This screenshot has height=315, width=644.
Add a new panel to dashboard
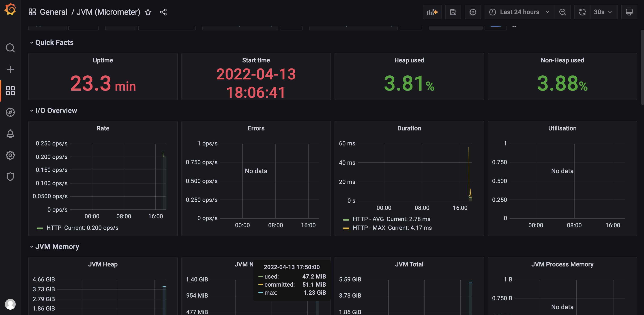(x=432, y=12)
